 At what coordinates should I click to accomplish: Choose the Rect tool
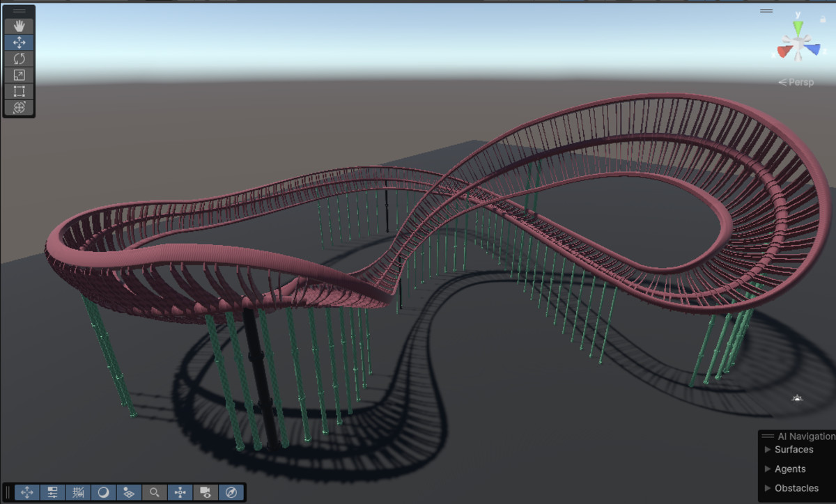coord(19,91)
